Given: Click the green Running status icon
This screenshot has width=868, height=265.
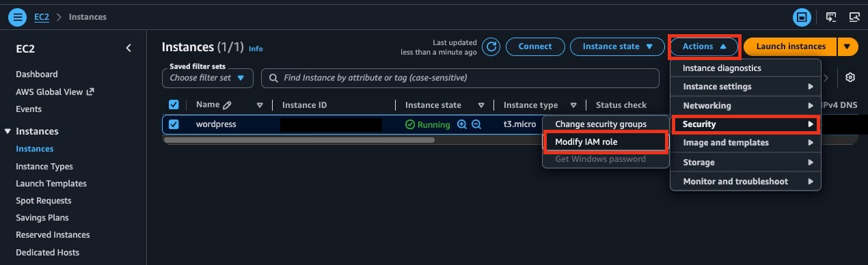Looking at the screenshot, I should click(x=410, y=124).
